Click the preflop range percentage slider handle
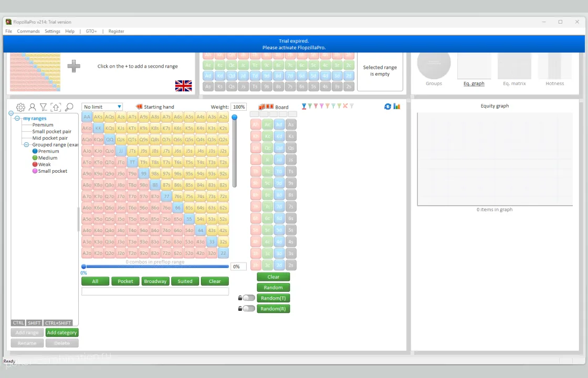This screenshot has width=588, height=378. [x=83, y=267]
